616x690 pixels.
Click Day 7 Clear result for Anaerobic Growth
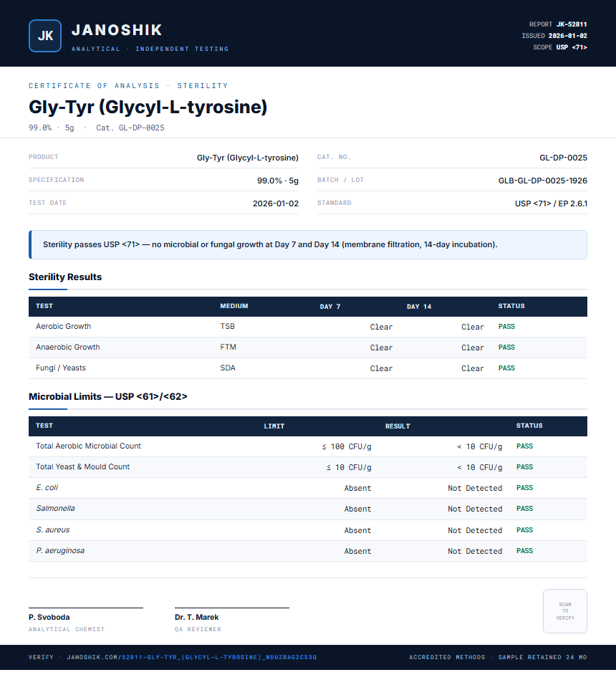(381, 348)
